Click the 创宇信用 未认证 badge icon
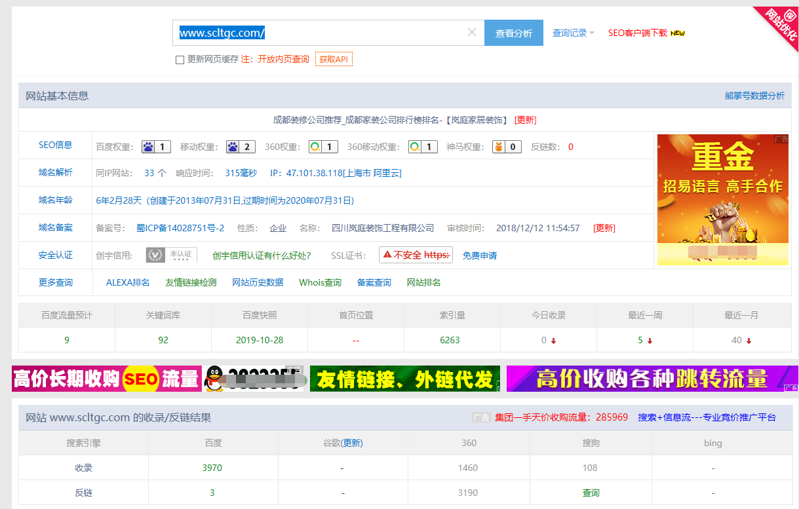Viewport: 799px width, 509px height. pos(171,255)
